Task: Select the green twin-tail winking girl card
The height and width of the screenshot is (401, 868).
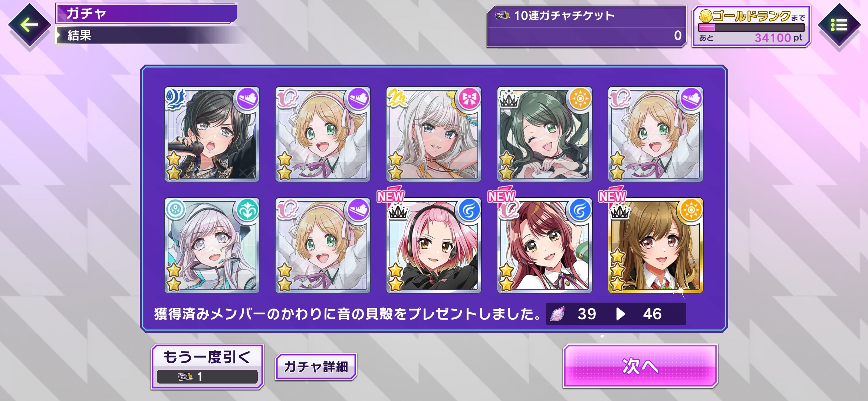Action: point(545,134)
